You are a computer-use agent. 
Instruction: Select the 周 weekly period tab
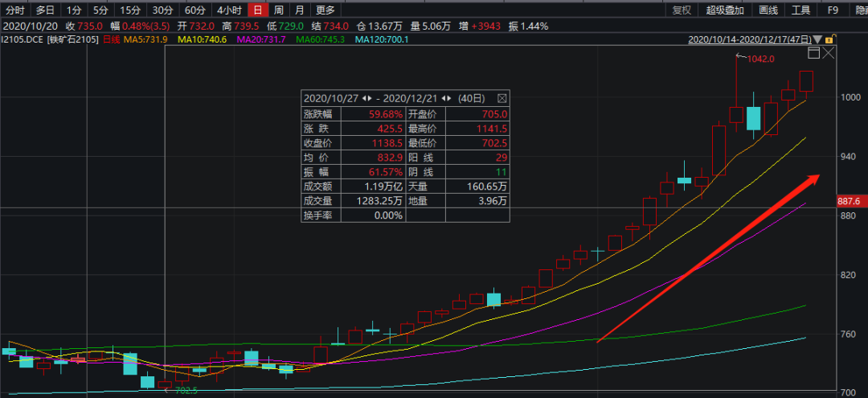pos(279,10)
